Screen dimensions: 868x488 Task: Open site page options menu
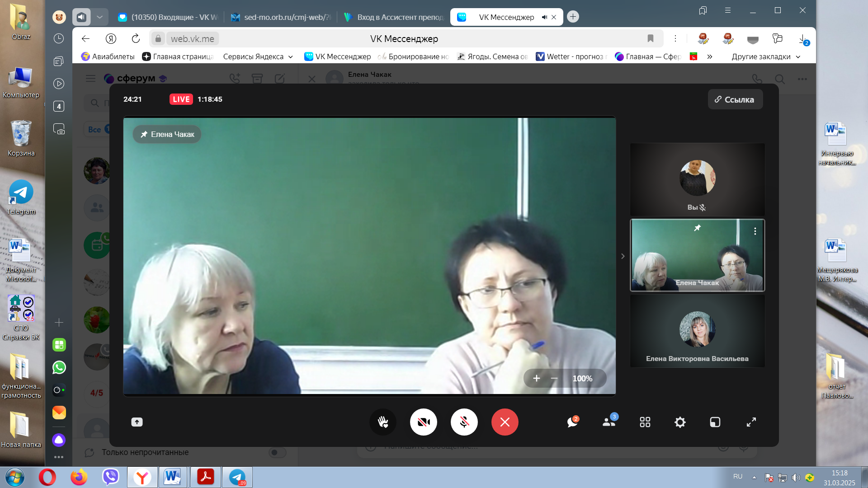tap(675, 39)
